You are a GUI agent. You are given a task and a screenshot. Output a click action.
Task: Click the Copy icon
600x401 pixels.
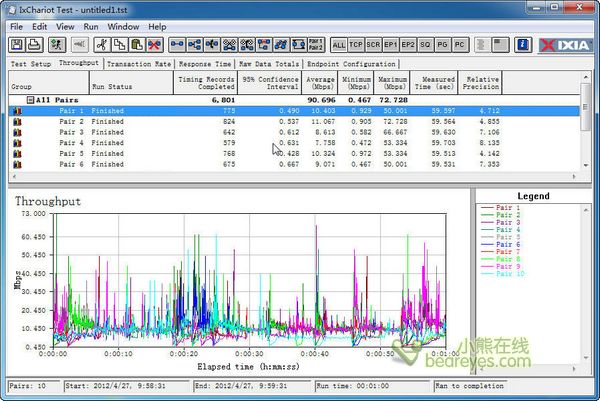(x=119, y=45)
